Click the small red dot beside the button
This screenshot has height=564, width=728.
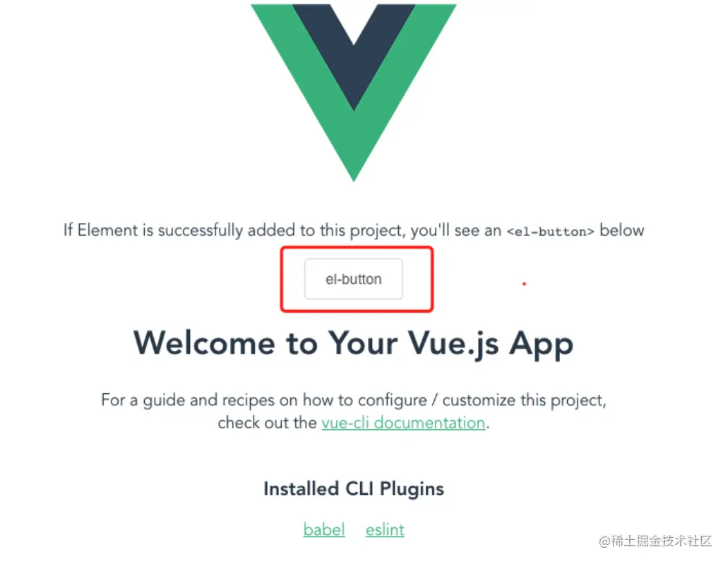pos(524,284)
